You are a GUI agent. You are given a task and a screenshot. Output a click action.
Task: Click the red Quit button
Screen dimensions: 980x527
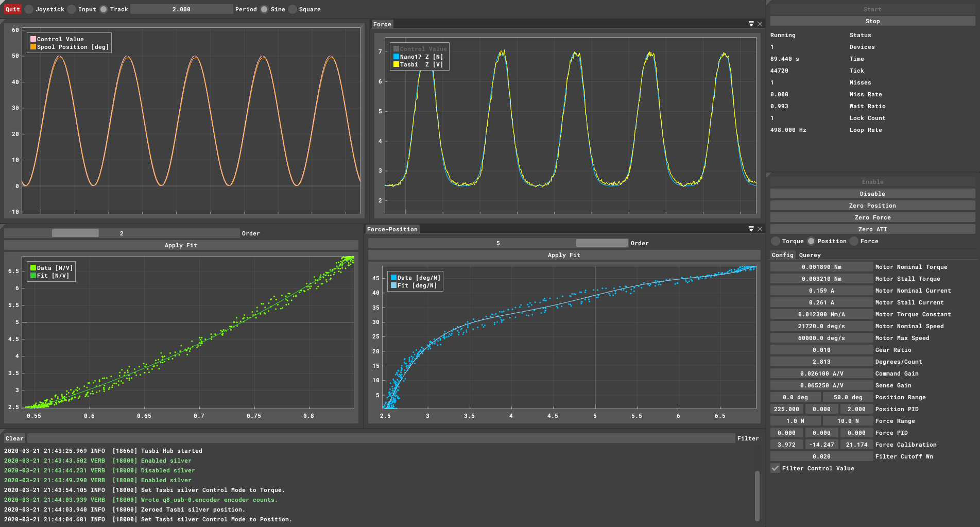click(12, 9)
